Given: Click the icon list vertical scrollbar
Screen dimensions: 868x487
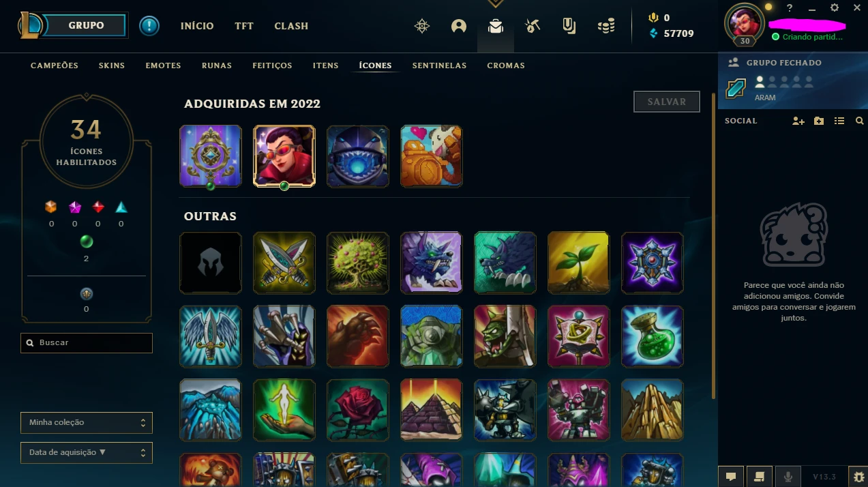Looking at the screenshot, I should pos(713,246).
